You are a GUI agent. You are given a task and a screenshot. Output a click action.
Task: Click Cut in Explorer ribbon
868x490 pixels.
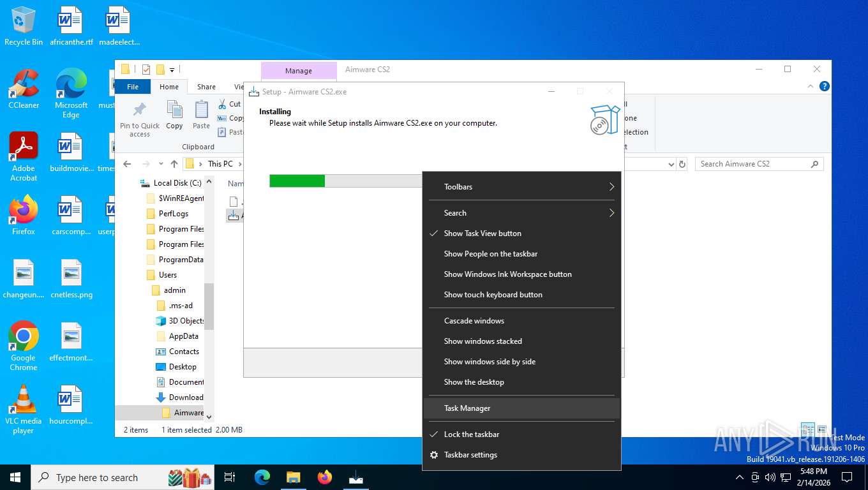click(229, 104)
